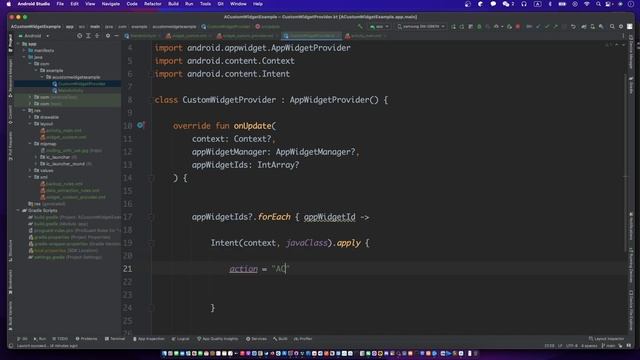Click the Profile app icon in toolbar

(496, 27)
